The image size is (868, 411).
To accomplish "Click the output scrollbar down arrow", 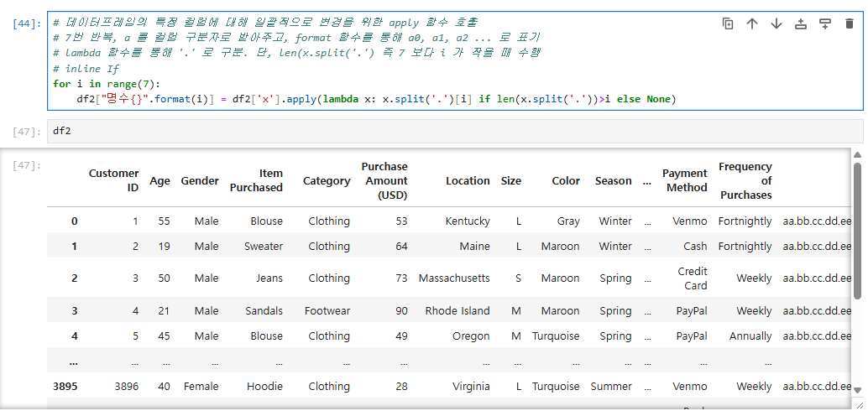I will [858, 391].
